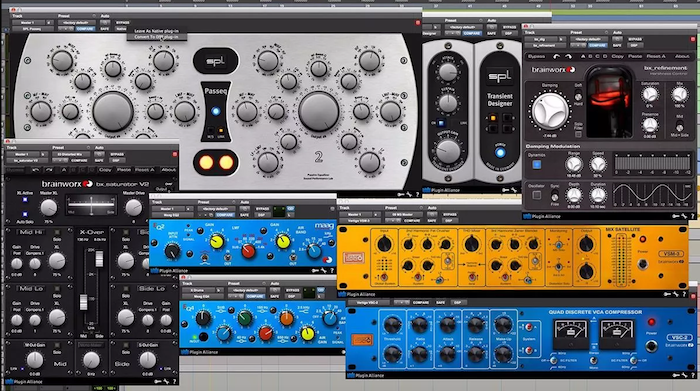Image resolution: width=700 pixels, height=391 pixels.
Task: Click the large Damping knob in bx_refinement
Action: point(550,112)
